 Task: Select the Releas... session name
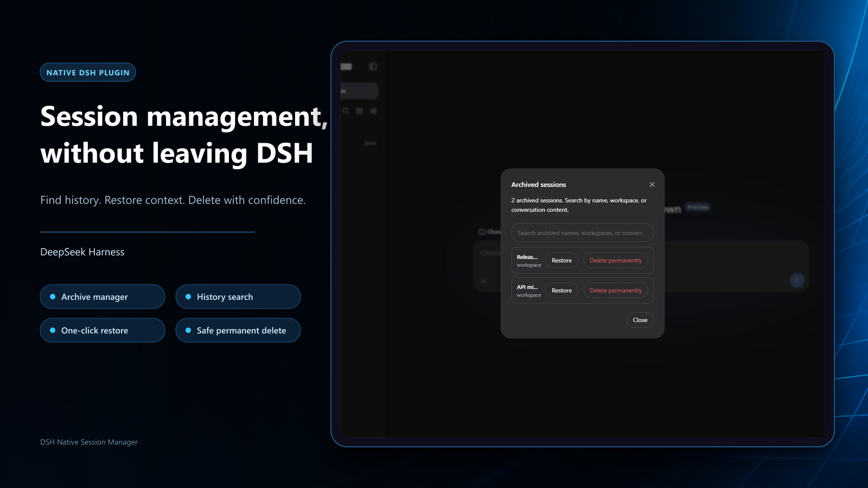527,257
